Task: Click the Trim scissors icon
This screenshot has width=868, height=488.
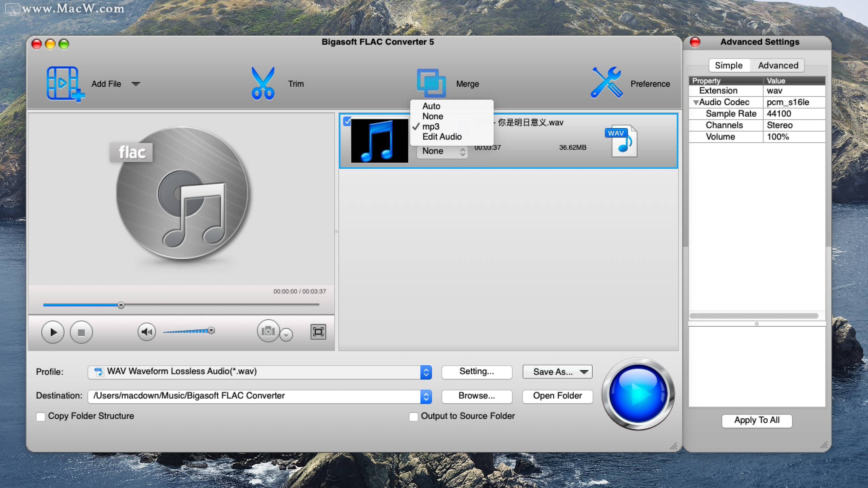Action: [x=263, y=83]
